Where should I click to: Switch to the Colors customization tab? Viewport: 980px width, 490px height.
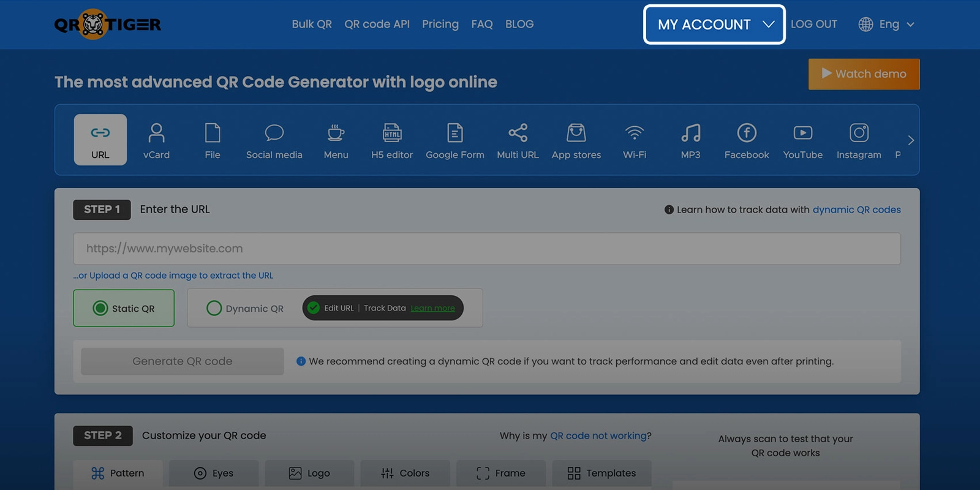(405, 473)
